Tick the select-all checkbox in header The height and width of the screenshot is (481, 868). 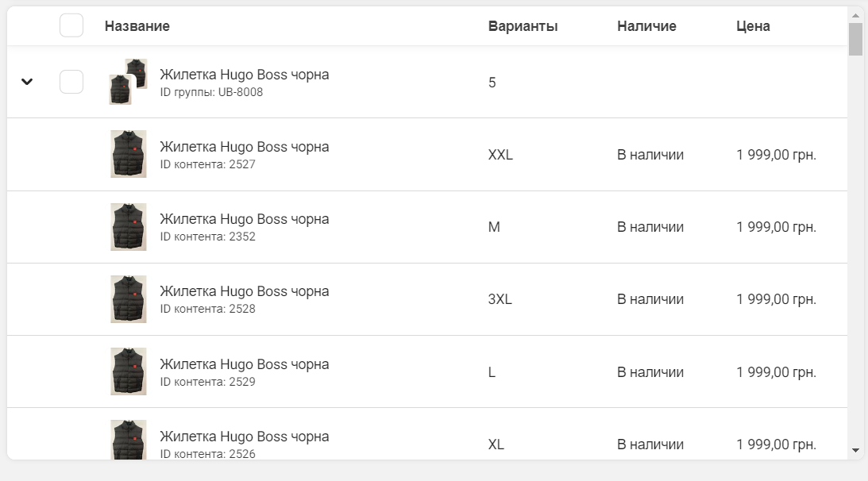tap(71, 25)
